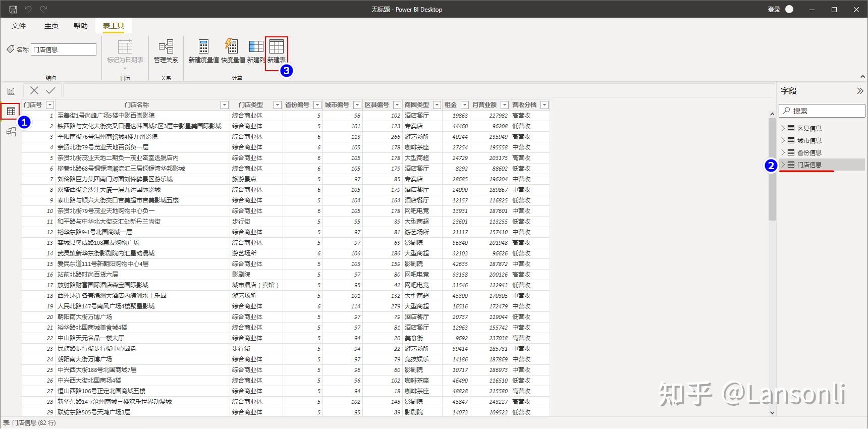Click 新建表 to create a new table
The image size is (868, 429).
277,51
